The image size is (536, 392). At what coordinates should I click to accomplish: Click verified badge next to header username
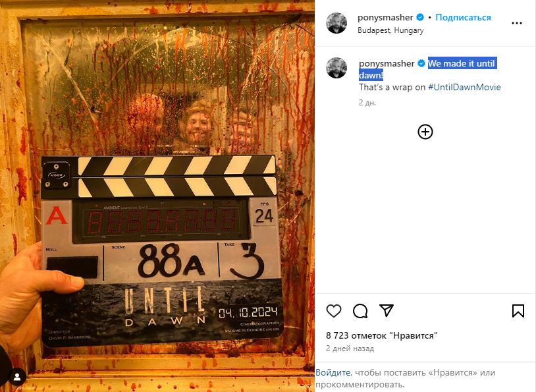pyautogui.click(x=420, y=17)
